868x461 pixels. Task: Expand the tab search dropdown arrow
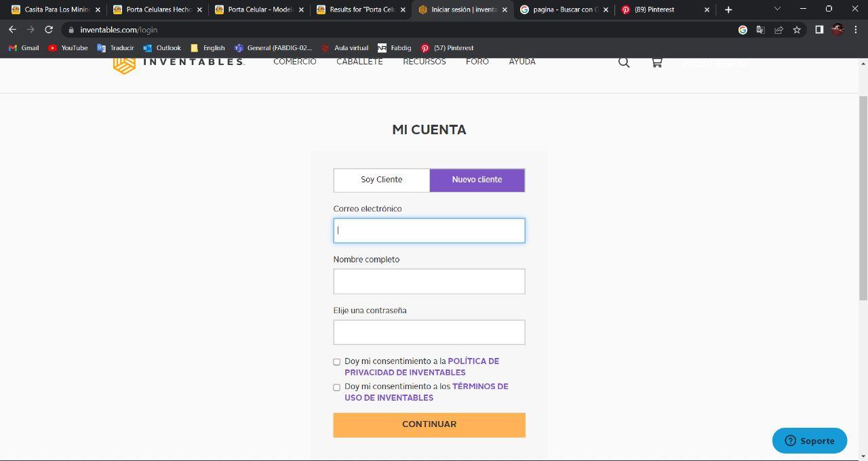777,9
